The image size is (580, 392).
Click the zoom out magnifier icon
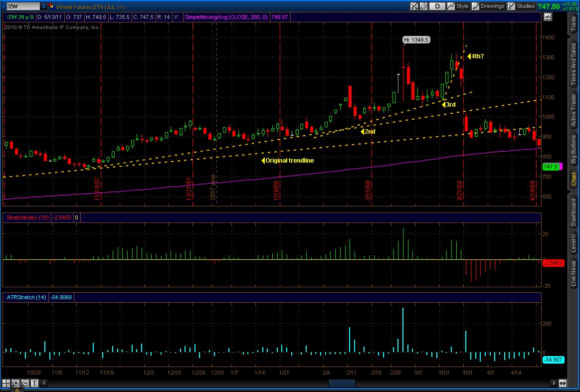(25, 383)
